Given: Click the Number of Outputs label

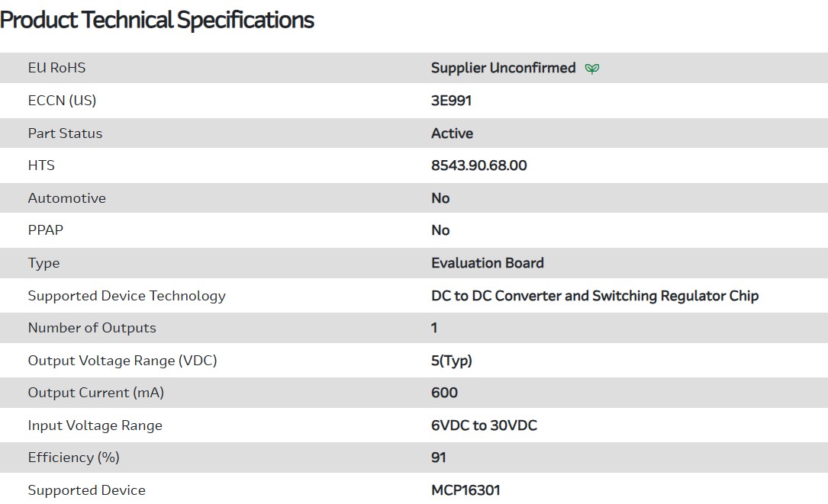Looking at the screenshot, I should (92, 328).
